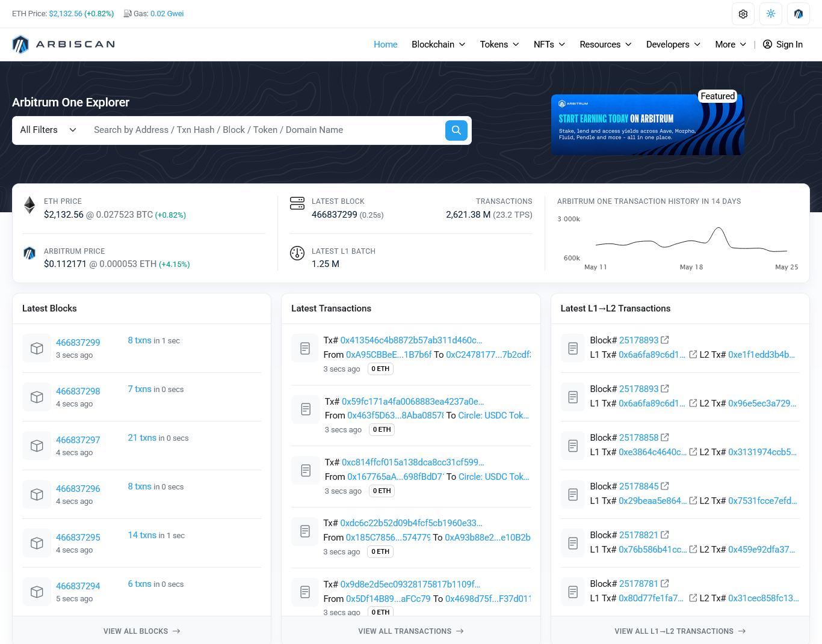This screenshot has height=644, width=822.
Task: Open the All Filters dropdown
Action: coord(48,130)
